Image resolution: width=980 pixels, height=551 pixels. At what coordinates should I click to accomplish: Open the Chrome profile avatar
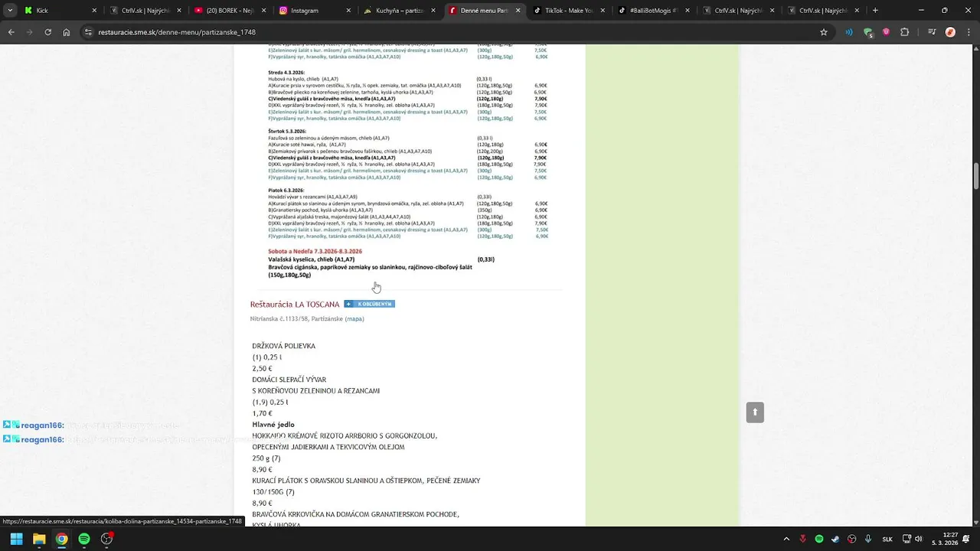point(950,32)
